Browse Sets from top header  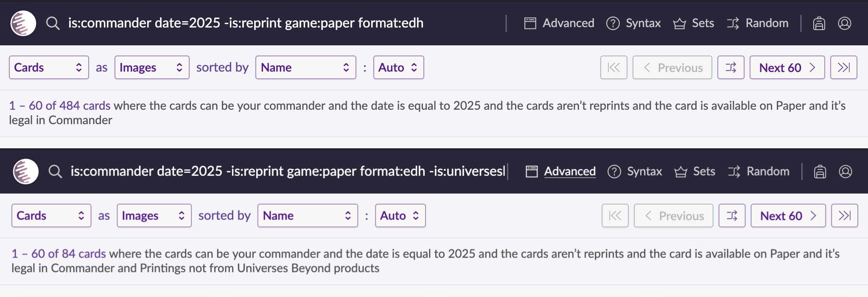pyautogui.click(x=694, y=23)
